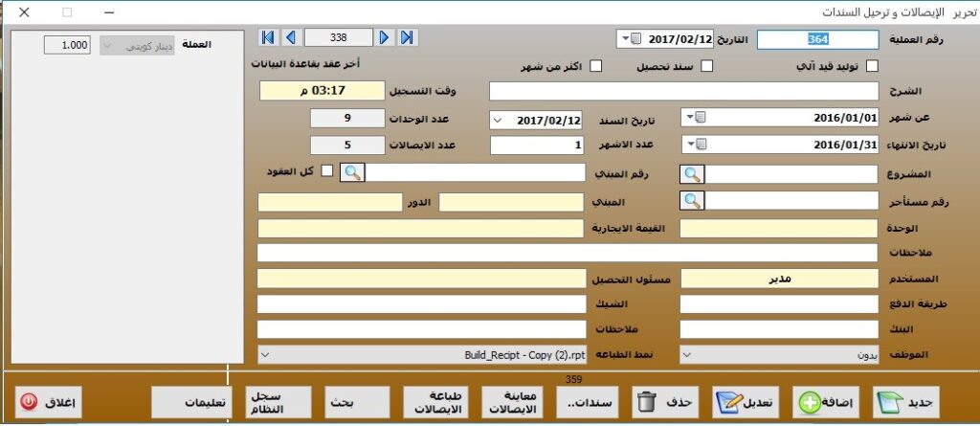Click the أخر عقد بقاعدة البيانات label
The height and width of the screenshot is (426, 980).
click(305, 63)
